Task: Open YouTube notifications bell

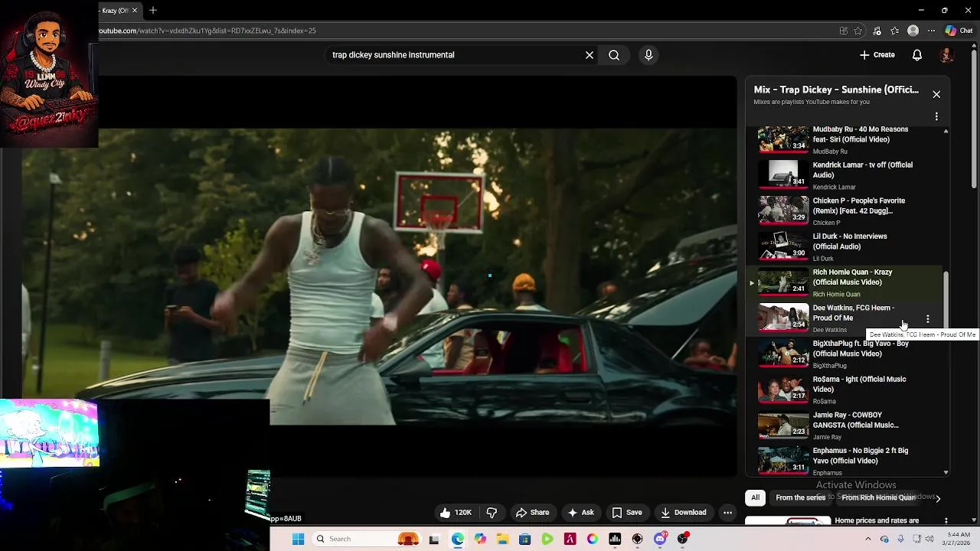Action: coord(917,55)
